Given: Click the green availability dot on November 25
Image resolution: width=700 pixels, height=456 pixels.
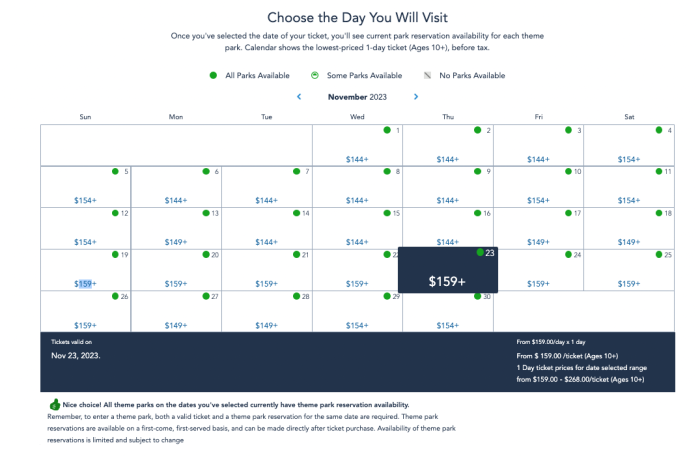Looking at the screenshot, I should [659, 254].
